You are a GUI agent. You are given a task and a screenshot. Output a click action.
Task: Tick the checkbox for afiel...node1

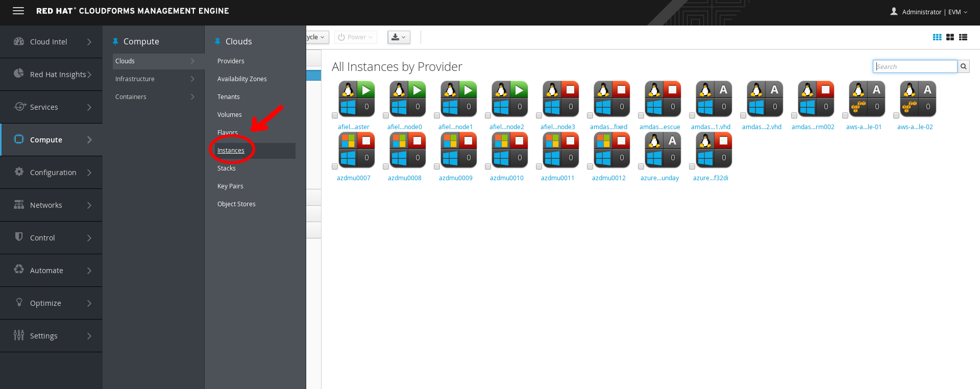coord(437,115)
